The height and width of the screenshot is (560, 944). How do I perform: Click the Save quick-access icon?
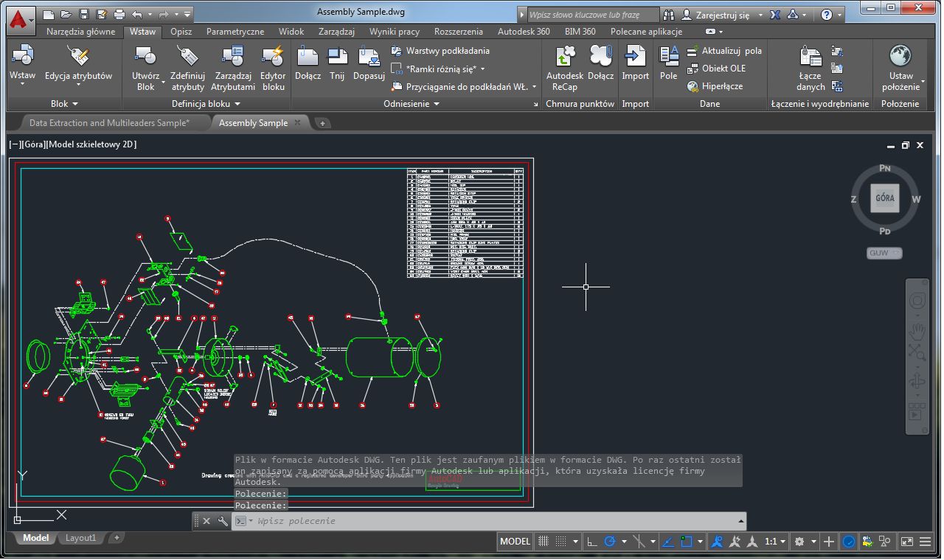point(84,14)
